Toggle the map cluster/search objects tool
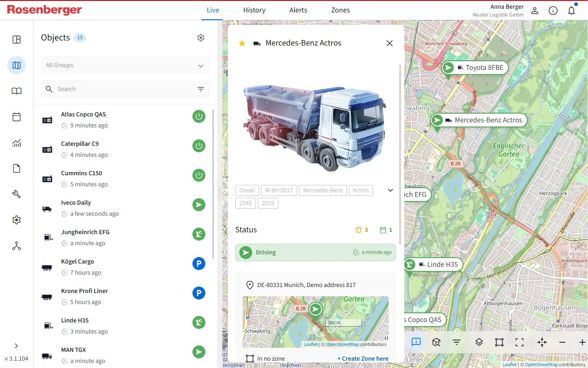 [436, 342]
